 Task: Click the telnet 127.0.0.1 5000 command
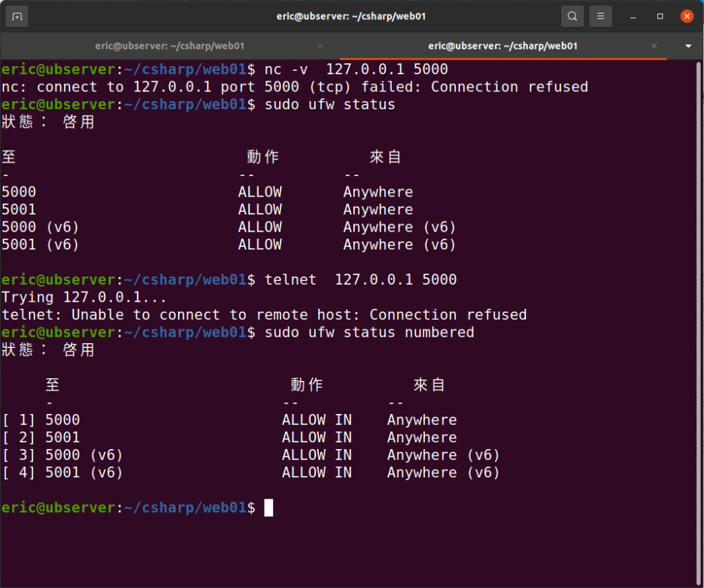360,280
